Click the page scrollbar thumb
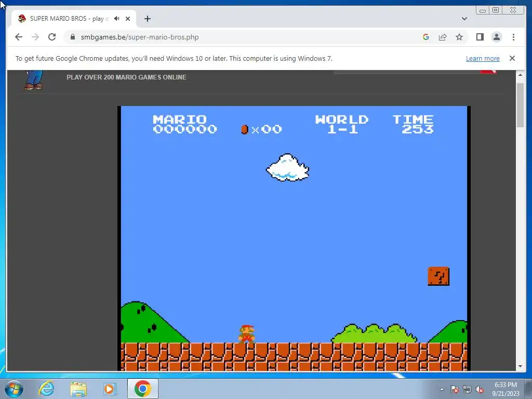532x399 pixels. 520,105
